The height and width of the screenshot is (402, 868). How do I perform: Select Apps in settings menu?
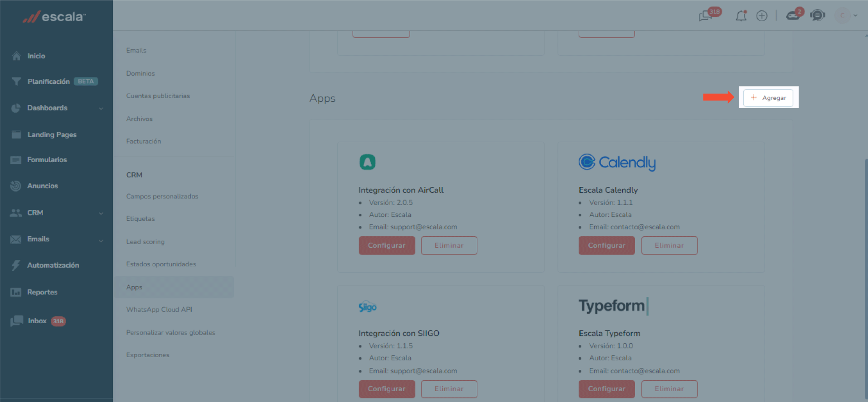175,287
